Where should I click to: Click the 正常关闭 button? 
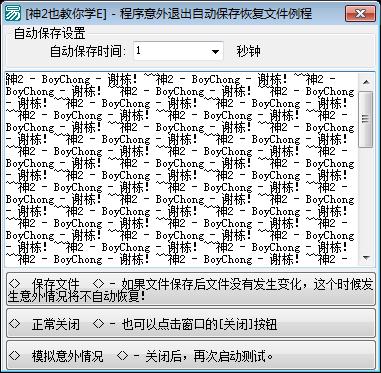click(191, 323)
